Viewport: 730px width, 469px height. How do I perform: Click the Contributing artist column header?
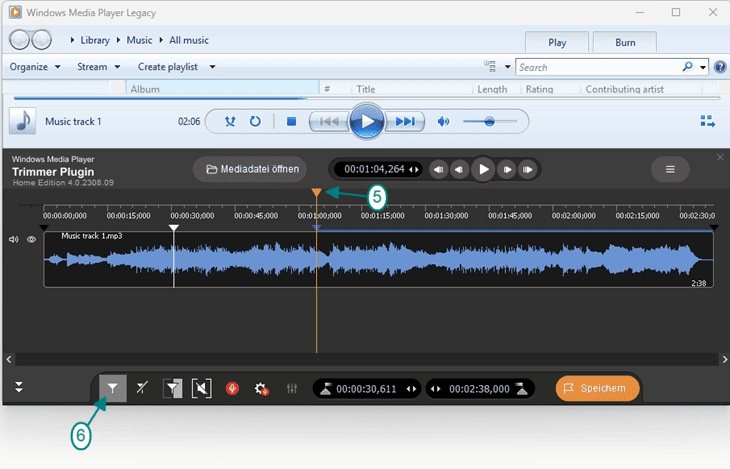pyautogui.click(x=641, y=89)
